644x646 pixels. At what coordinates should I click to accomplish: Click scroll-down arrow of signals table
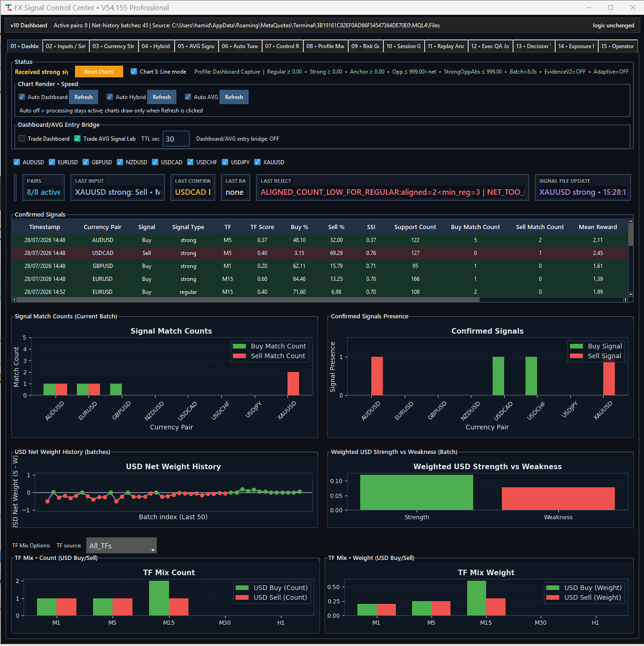point(631,294)
